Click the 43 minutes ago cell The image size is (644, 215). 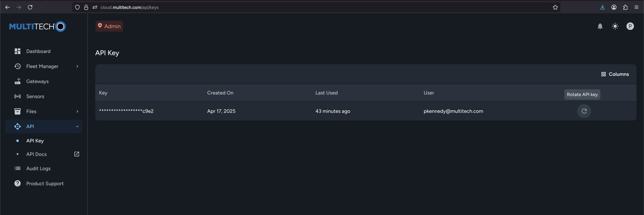(333, 111)
